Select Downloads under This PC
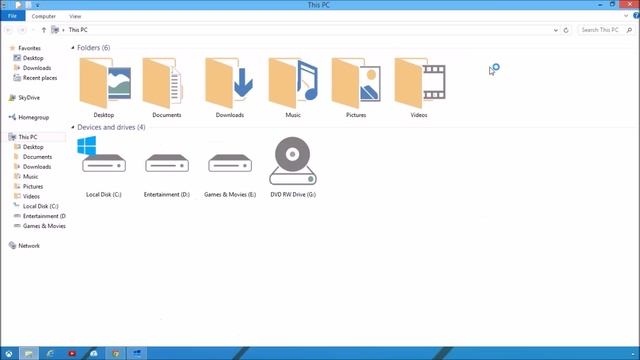 [x=37, y=167]
